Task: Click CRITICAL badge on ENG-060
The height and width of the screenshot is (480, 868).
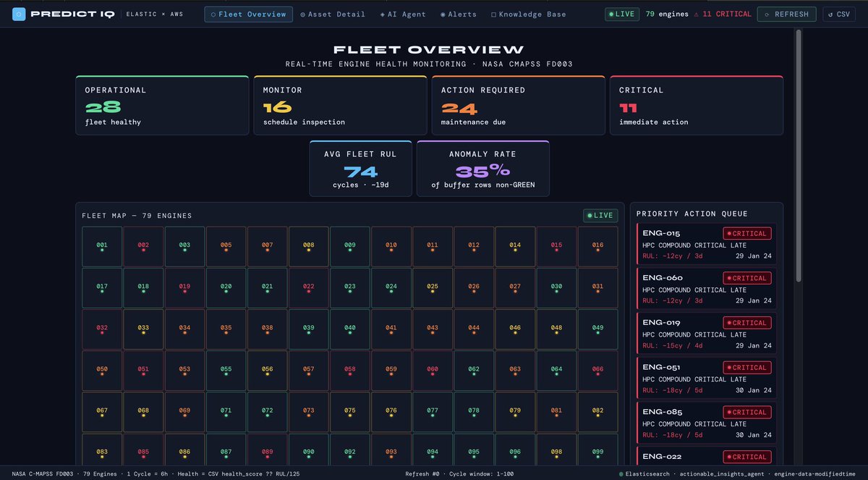Action: [x=747, y=278]
